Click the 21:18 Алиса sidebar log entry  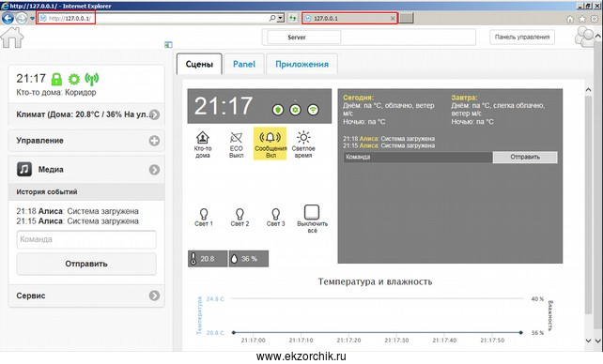[77, 211]
